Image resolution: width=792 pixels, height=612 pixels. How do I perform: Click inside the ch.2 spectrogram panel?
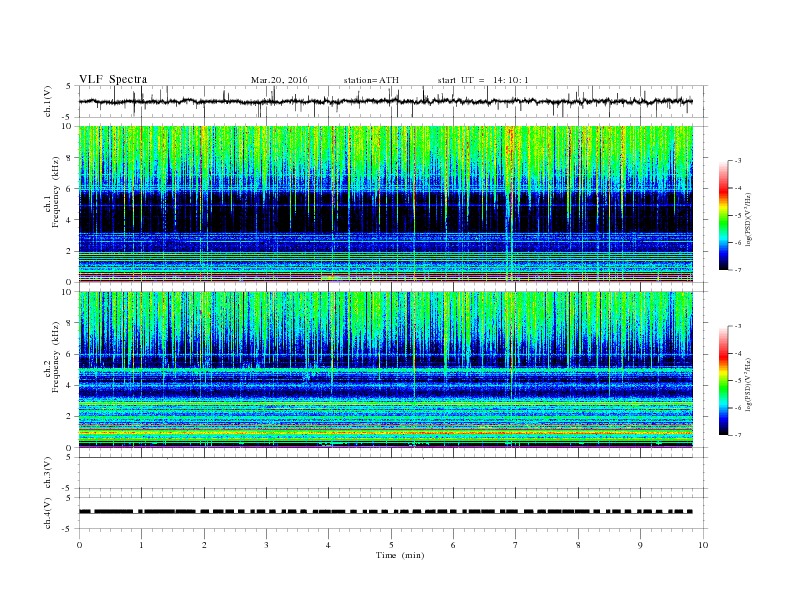385,369
